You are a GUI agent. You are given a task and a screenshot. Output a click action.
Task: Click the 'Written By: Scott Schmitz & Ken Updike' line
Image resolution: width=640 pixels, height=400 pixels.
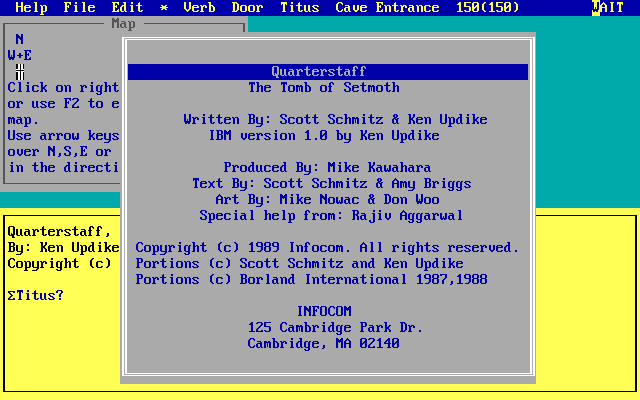[x=336, y=119]
